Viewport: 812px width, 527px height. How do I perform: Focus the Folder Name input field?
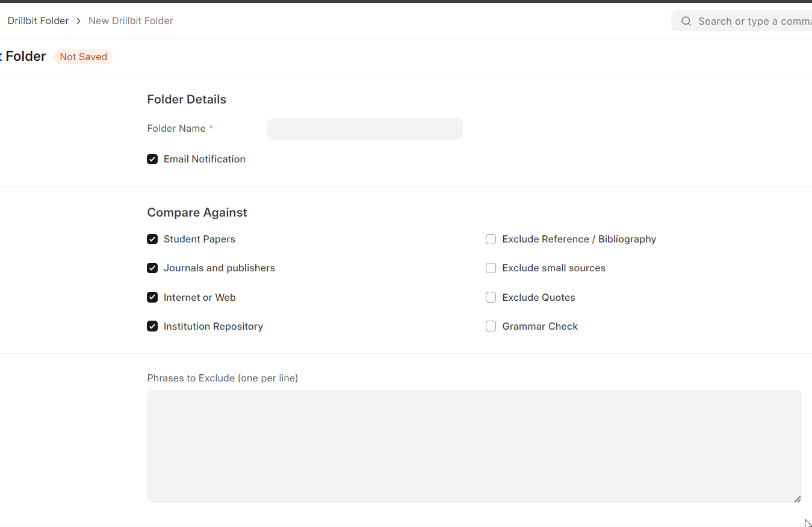(x=365, y=129)
